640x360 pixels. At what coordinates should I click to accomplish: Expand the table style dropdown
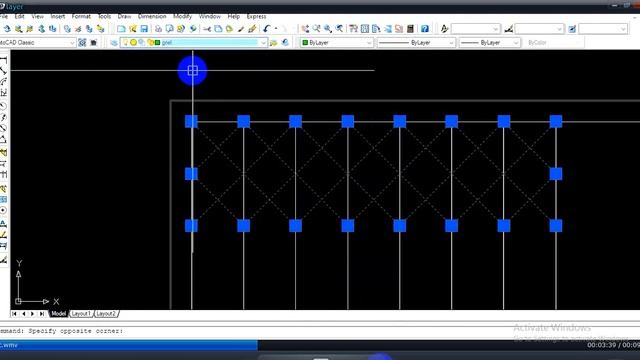623,29
